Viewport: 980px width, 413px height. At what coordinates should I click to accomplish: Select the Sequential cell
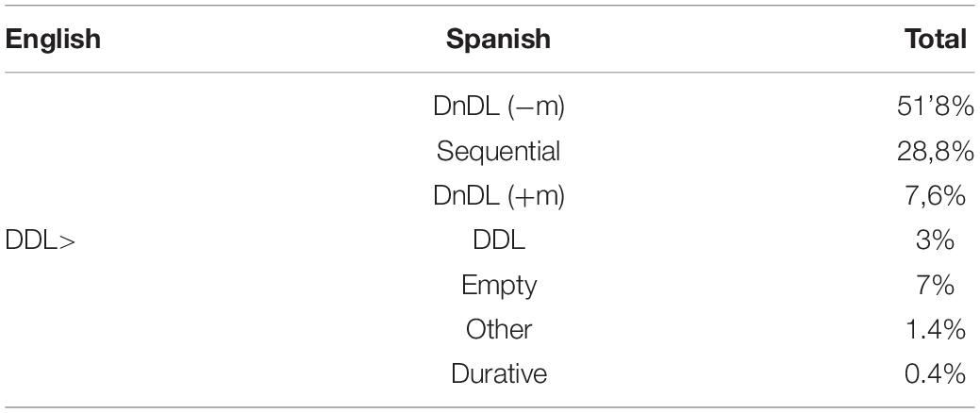coord(499,153)
